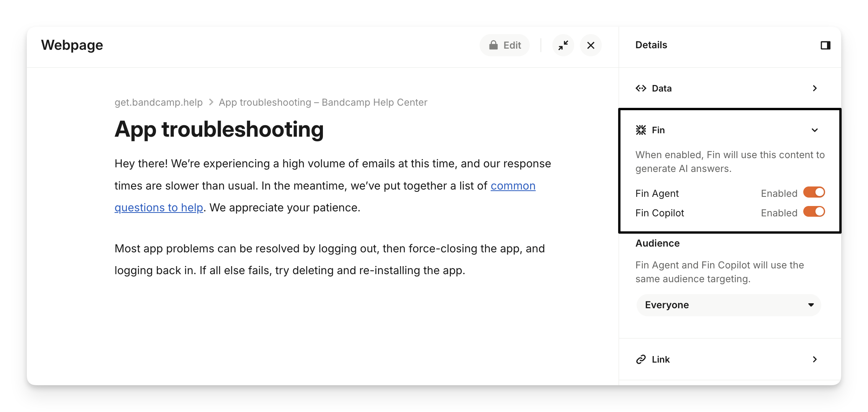Expand the Link section chevron
Viewport: 868px width, 412px height.
click(815, 360)
